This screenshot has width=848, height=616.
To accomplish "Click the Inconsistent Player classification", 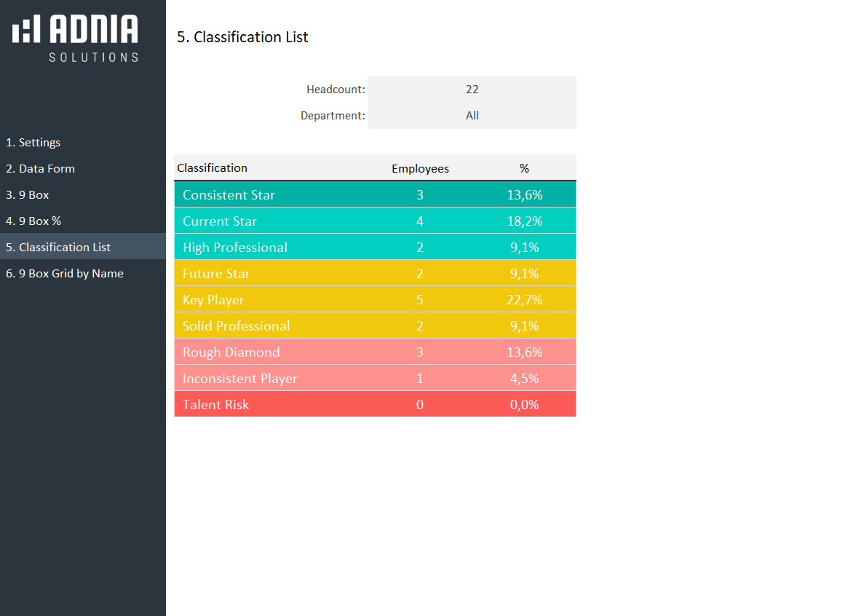I will tap(240, 379).
